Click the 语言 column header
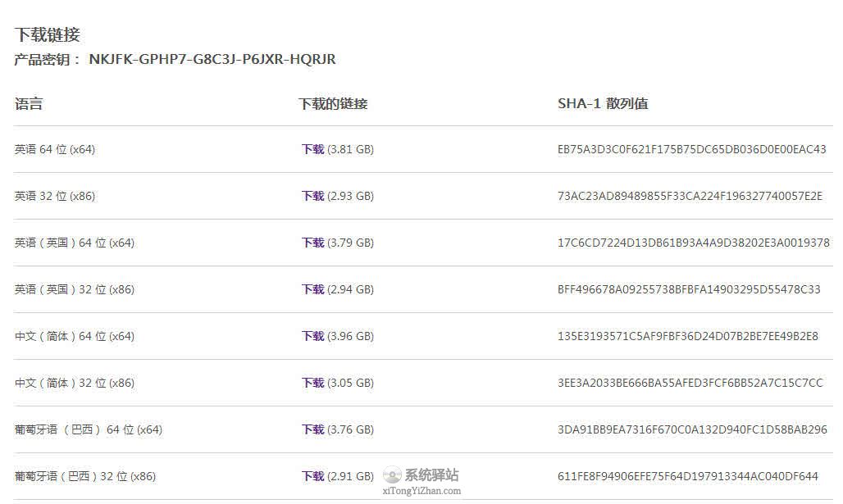843x504 pixels. tap(29, 104)
